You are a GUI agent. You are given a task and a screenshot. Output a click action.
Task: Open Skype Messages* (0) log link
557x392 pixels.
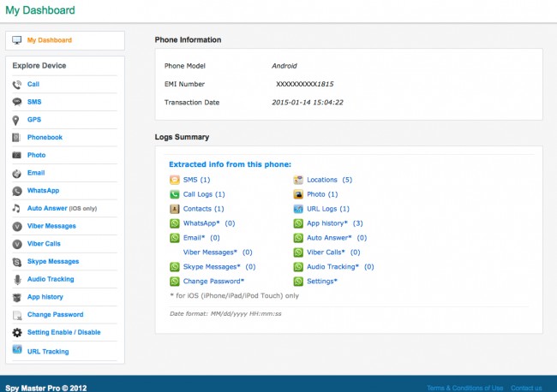[219, 267]
